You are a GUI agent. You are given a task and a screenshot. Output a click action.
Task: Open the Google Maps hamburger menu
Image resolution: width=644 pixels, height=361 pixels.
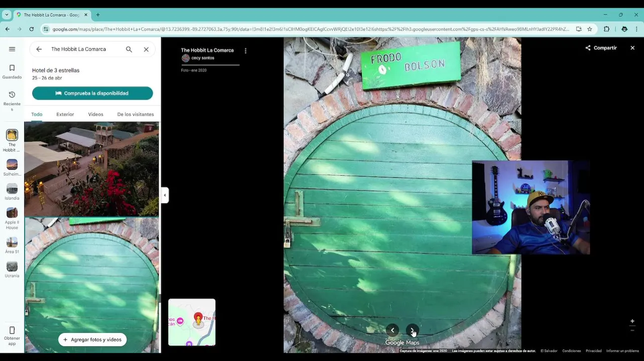(12, 49)
